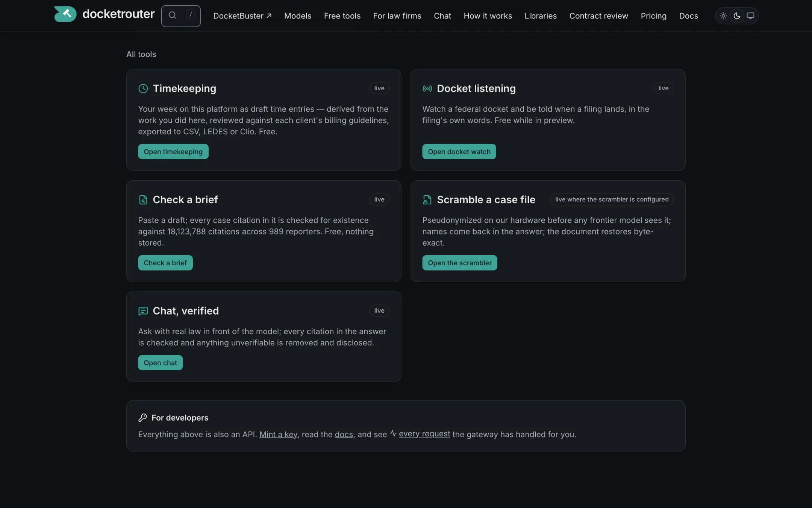Click the All tools section label
Viewport: 812px width, 508px height.
[141, 54]
